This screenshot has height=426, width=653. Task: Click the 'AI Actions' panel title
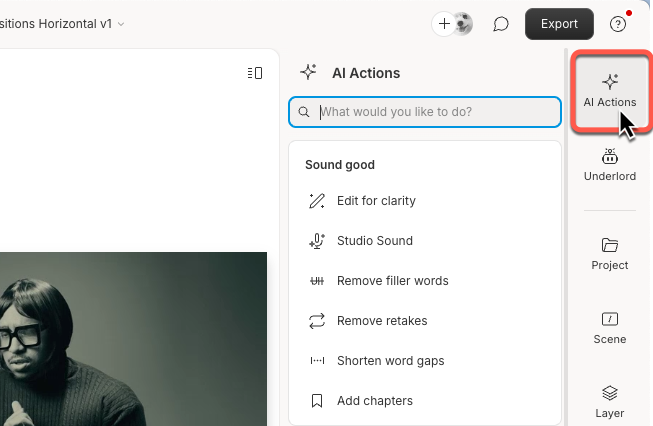pos(366,73)
